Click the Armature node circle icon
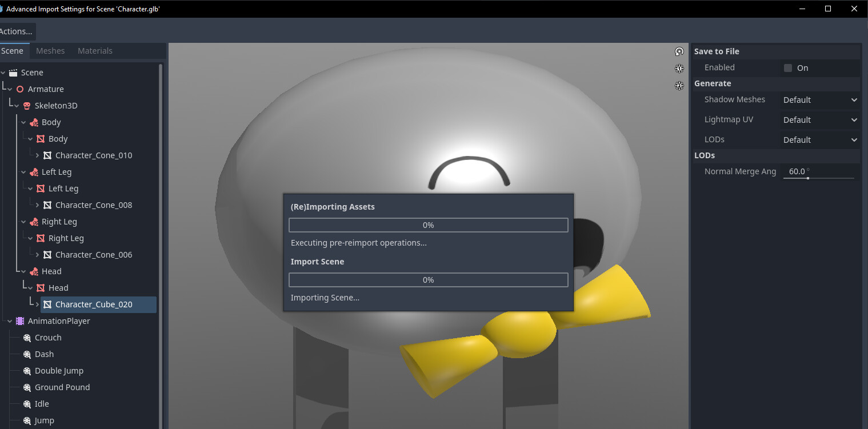The image size is (868, 429). click(x=20, y=89)
